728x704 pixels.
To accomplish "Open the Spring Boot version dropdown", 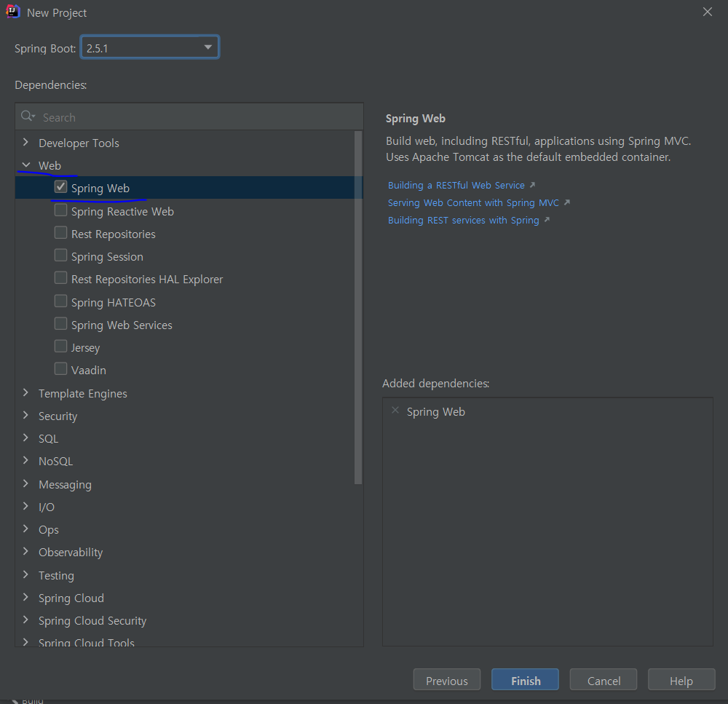I will click(208, 47).
